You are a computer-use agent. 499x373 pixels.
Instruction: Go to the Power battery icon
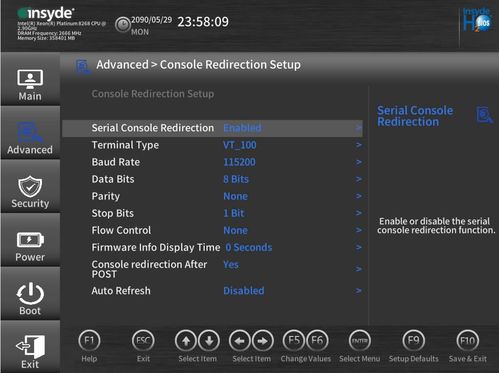30,239
